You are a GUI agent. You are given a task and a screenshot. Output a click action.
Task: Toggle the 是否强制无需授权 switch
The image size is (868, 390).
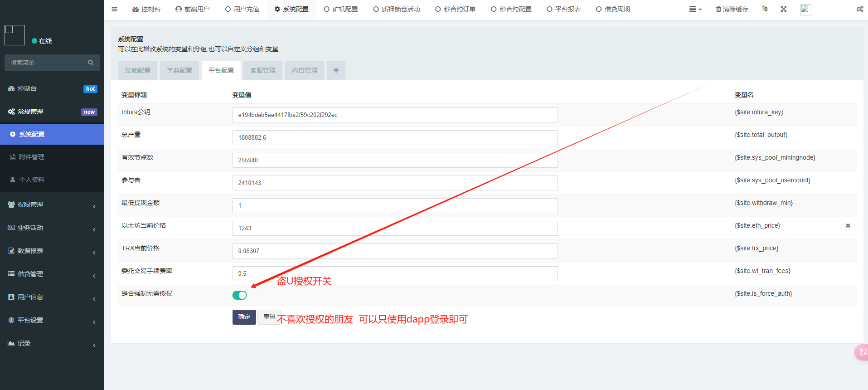(x=239, y=295)
